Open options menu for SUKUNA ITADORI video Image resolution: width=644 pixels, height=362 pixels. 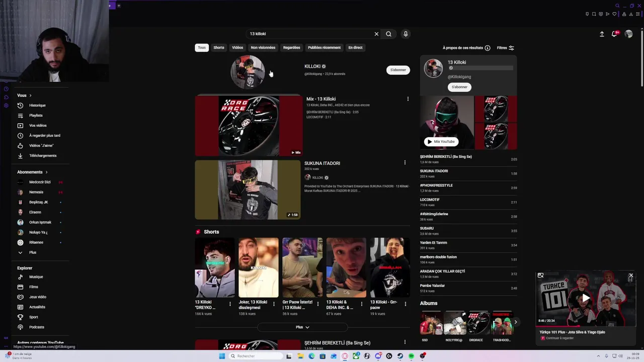(x=405, y=162)
